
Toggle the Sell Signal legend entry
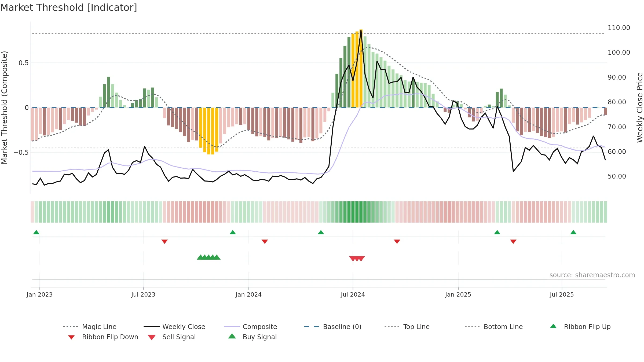172,337
